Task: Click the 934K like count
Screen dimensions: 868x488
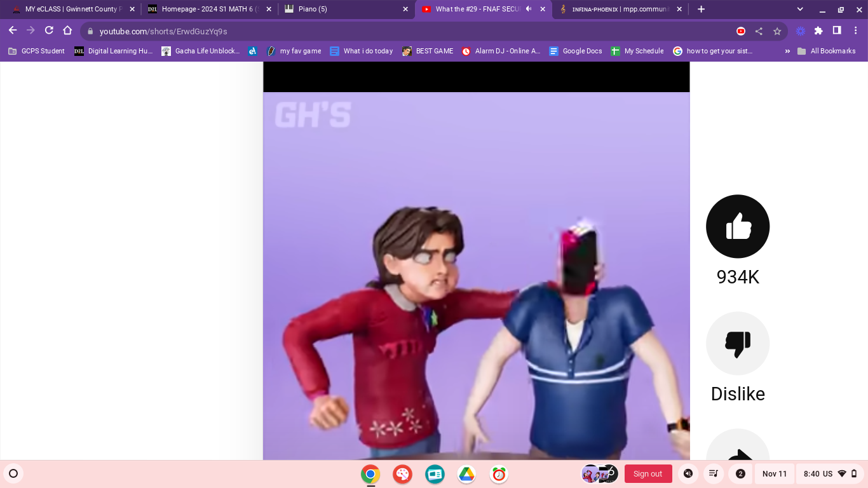Action: pyautogui.click(x=738, y=277)
